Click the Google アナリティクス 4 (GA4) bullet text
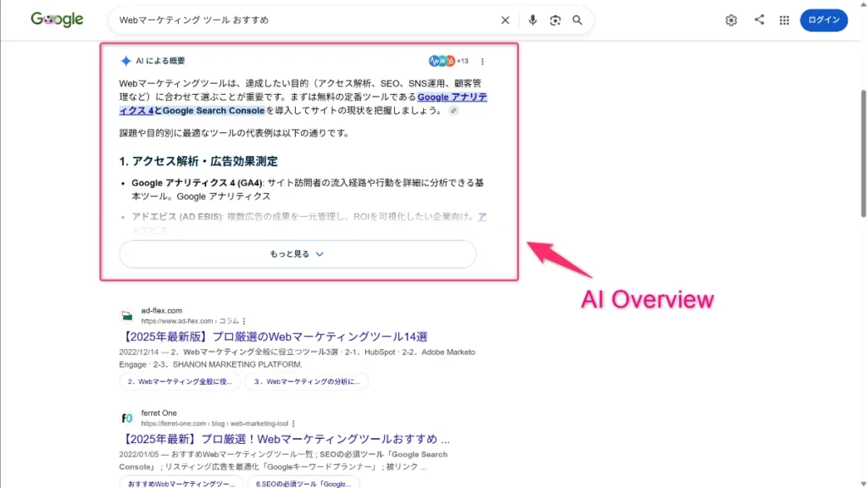868x488 pixels. click(308, 189)
